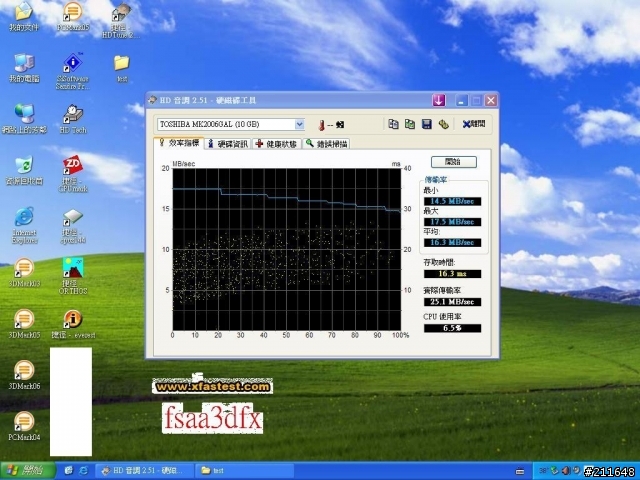Select the 3DMark05 desktop shortcut

24,324
